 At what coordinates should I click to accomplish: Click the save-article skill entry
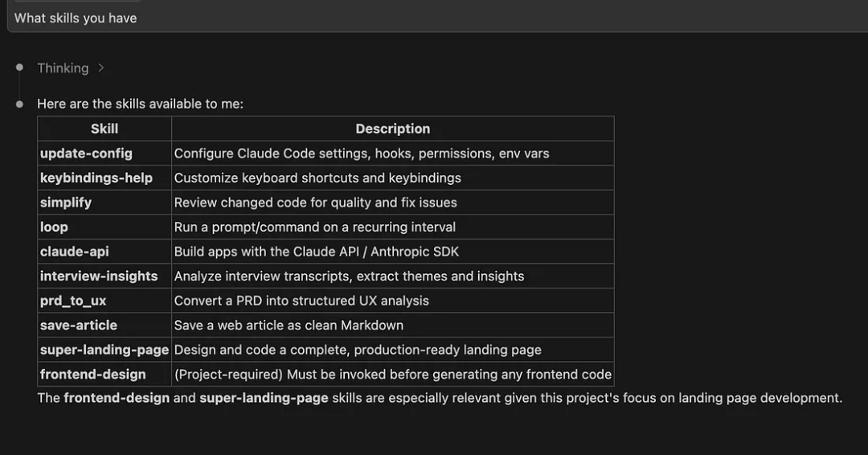point(79,326)
